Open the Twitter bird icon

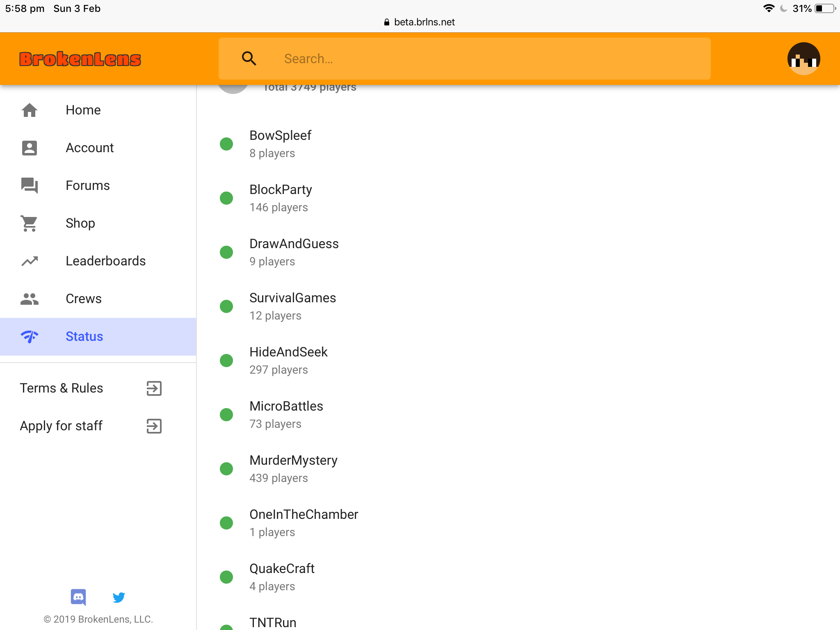119,597
